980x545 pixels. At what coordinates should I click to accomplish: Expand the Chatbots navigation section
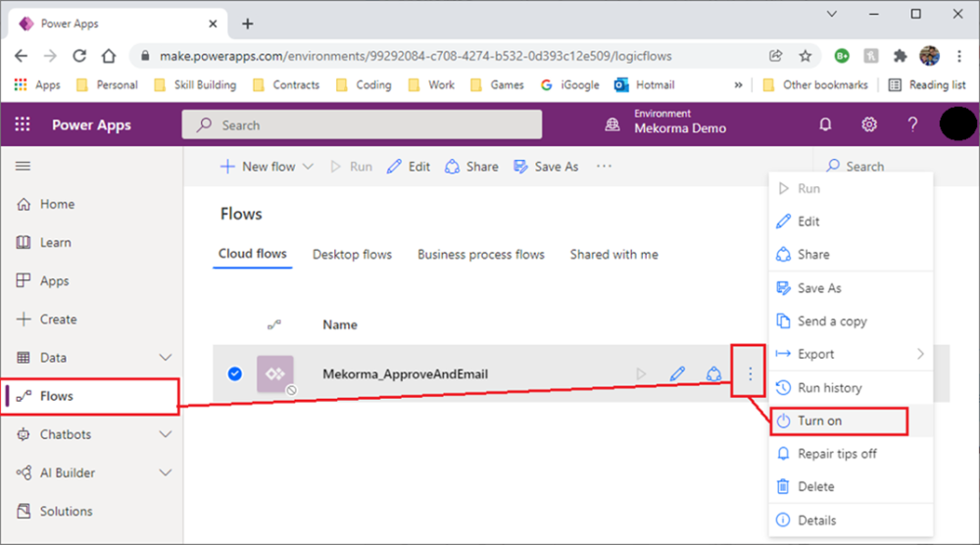[x=165, y=434]
